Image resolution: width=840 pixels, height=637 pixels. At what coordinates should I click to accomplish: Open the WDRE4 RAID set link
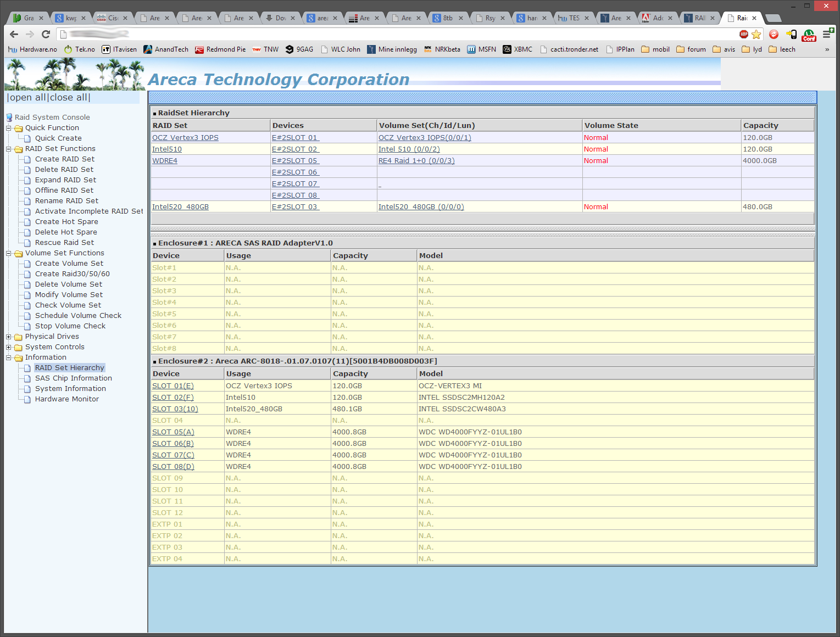click(165, 161)
